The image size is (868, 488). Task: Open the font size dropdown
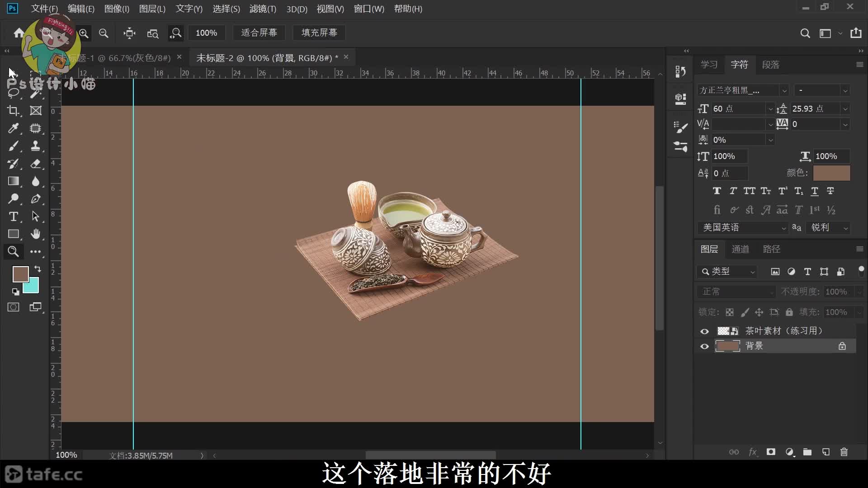(770, 109)
